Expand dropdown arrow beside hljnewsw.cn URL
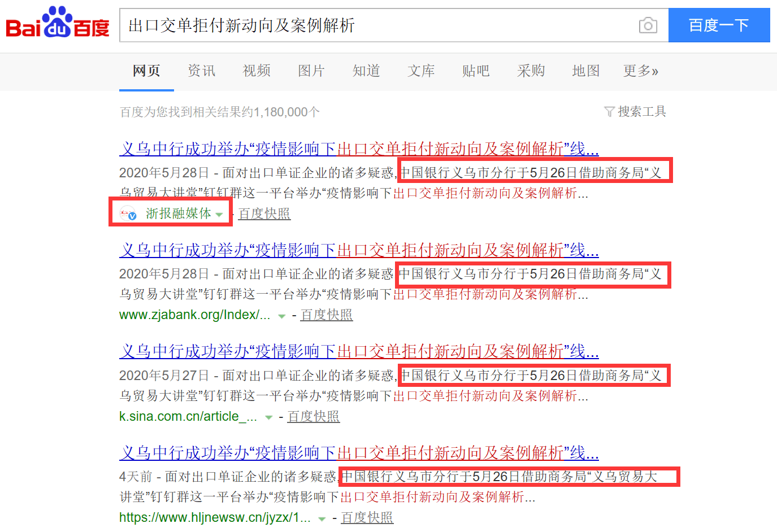The width and height of the screenshot is (777, 532). coord(322,519)
